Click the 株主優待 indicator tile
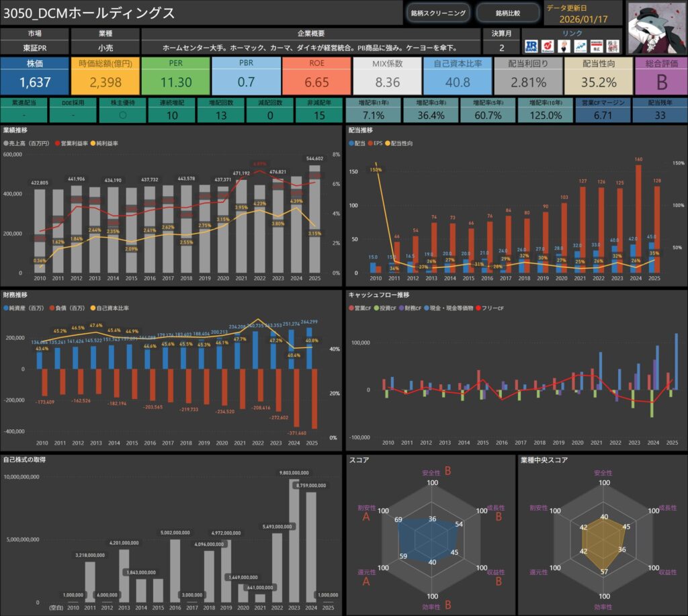The width and height of the screenshot is (688, 616). pos(121,109)
